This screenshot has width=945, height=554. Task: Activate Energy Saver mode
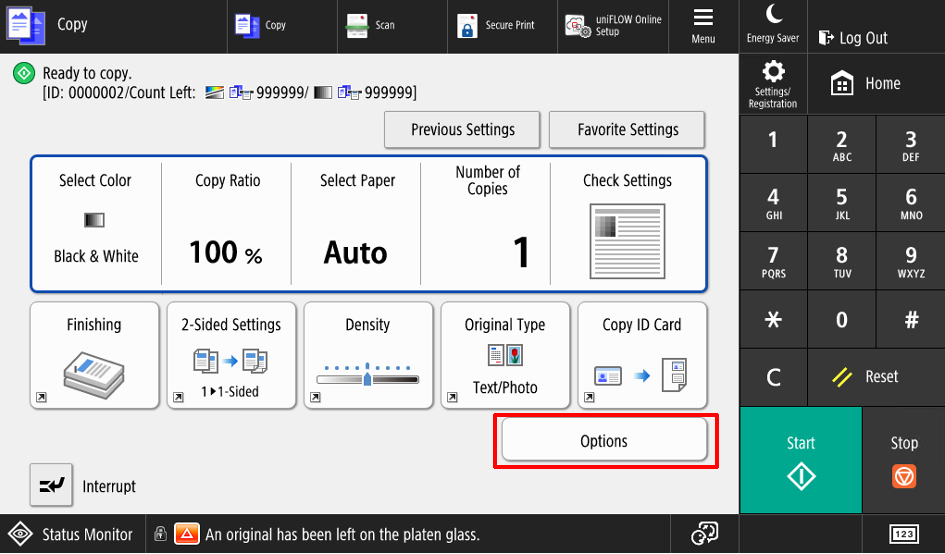click(773, 26)
